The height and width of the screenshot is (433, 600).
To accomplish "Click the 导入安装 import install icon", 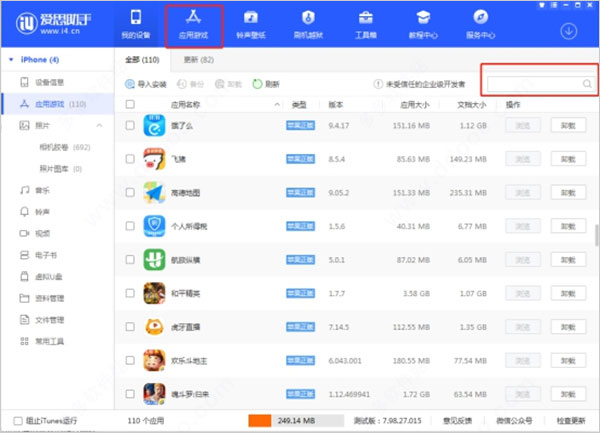I will [x=131, y=85].
